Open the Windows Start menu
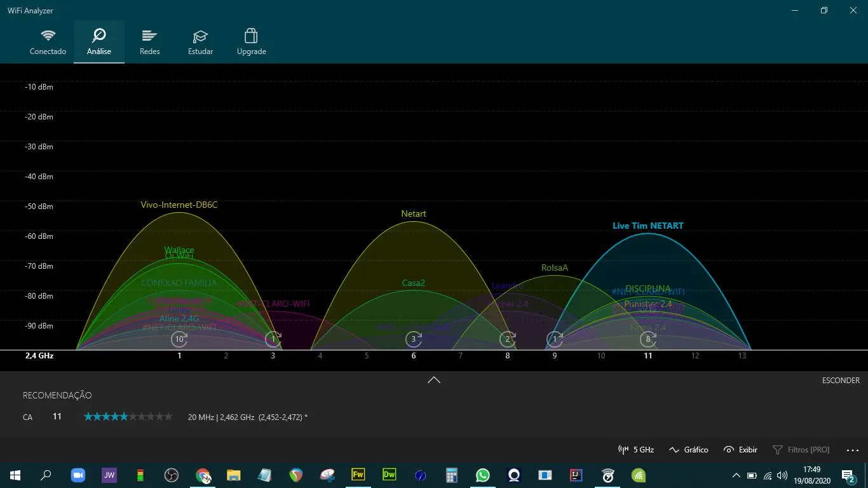Screen dimensions: 868x488 tap(15, 475)
